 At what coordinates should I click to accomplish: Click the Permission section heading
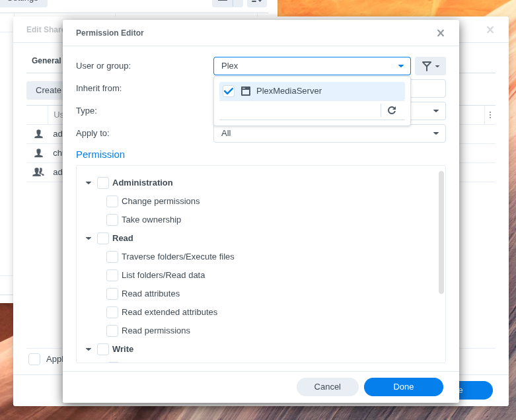click(x=100, y=155)
